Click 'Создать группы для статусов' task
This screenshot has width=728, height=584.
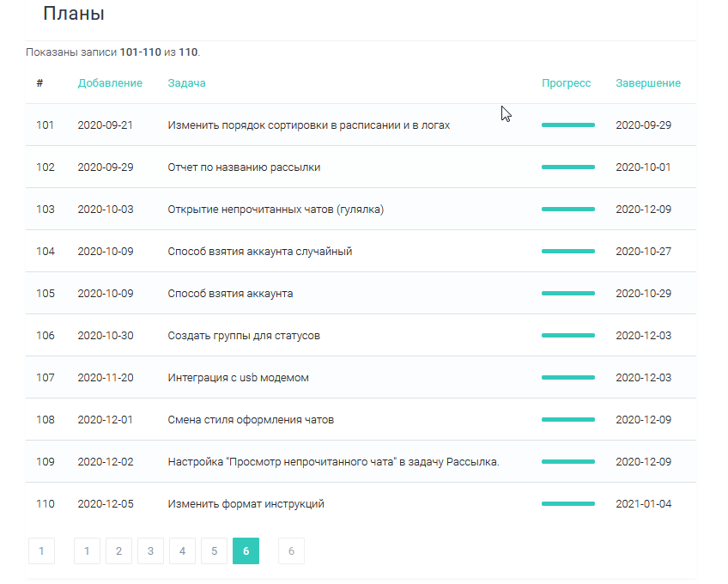[x=244, y=336]
